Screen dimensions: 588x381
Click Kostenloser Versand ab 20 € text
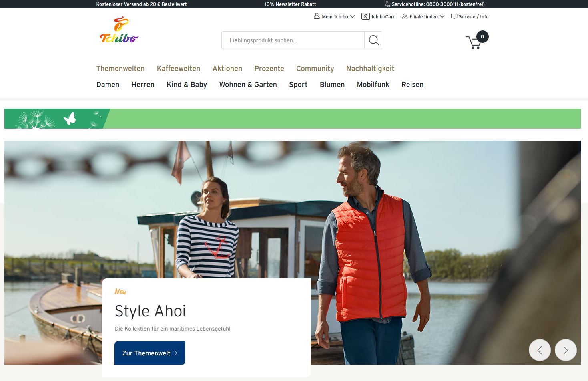[x=142, y=4]
